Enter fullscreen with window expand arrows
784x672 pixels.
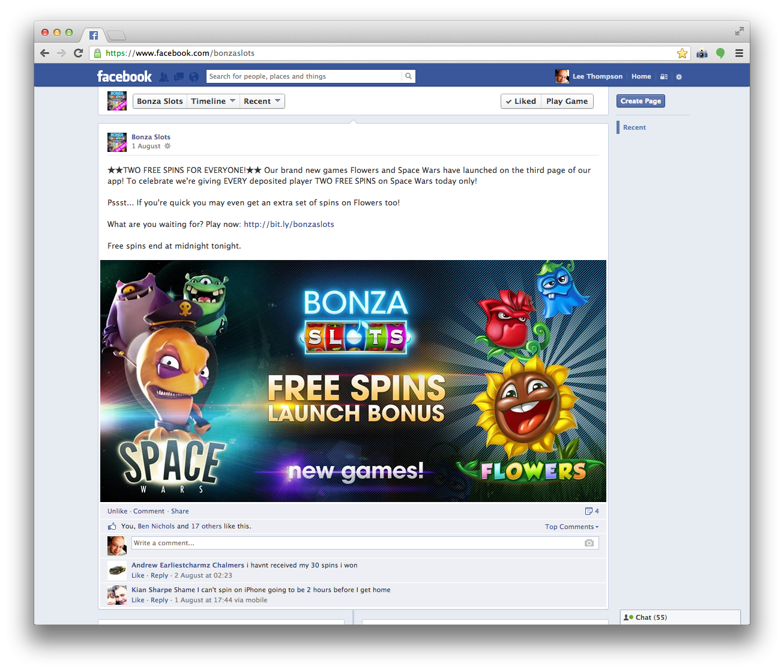click(x=740, y=31)
